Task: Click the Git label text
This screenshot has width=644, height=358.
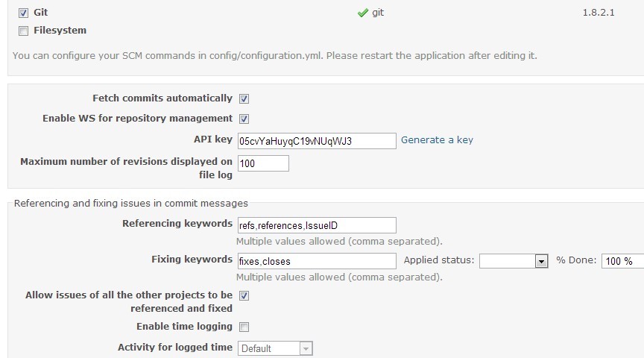Action: pos(41,13)
